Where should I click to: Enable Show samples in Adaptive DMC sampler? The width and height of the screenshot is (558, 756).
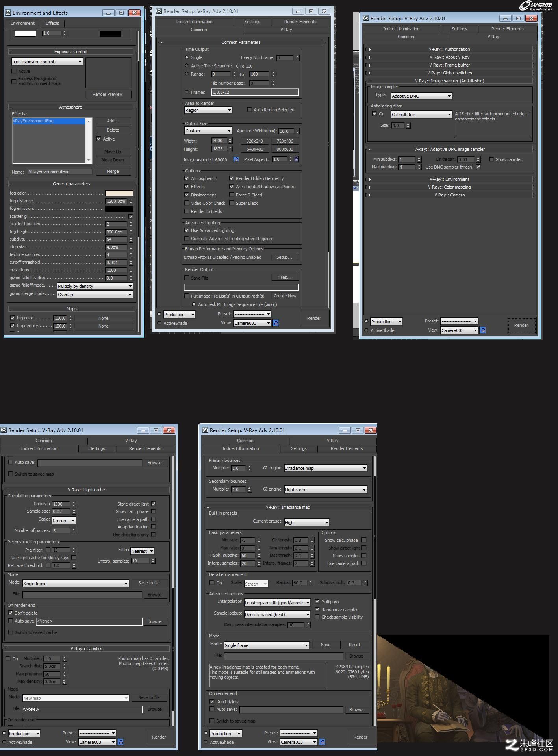coord(491,159)
